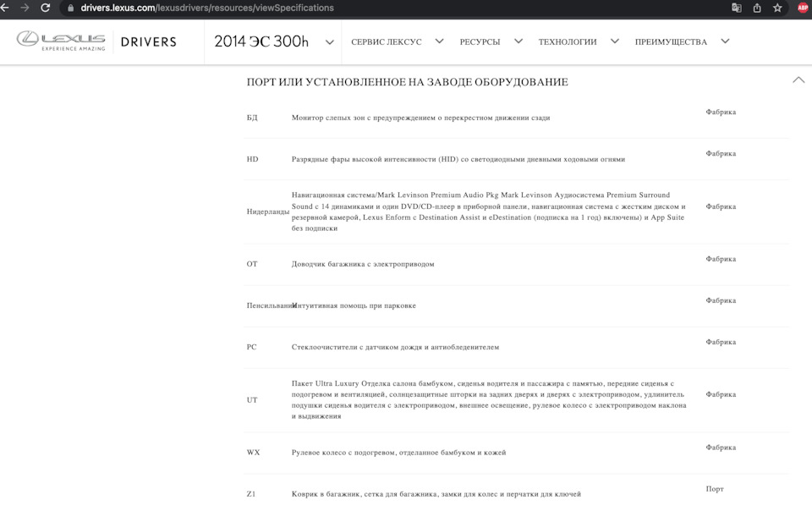The height and width of the screenshot is (522, 812).
Task: Open the Google Translate page icon
Action: [x=737, y=8]
